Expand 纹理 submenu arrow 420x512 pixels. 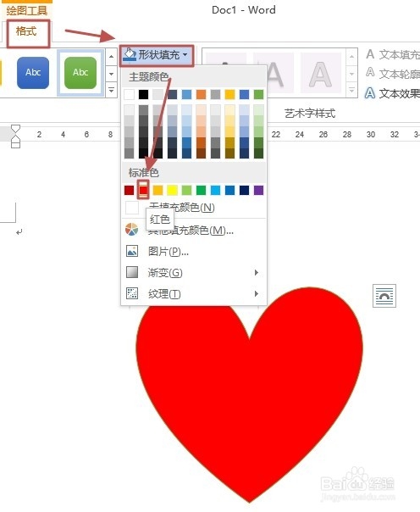coord(257,293)
